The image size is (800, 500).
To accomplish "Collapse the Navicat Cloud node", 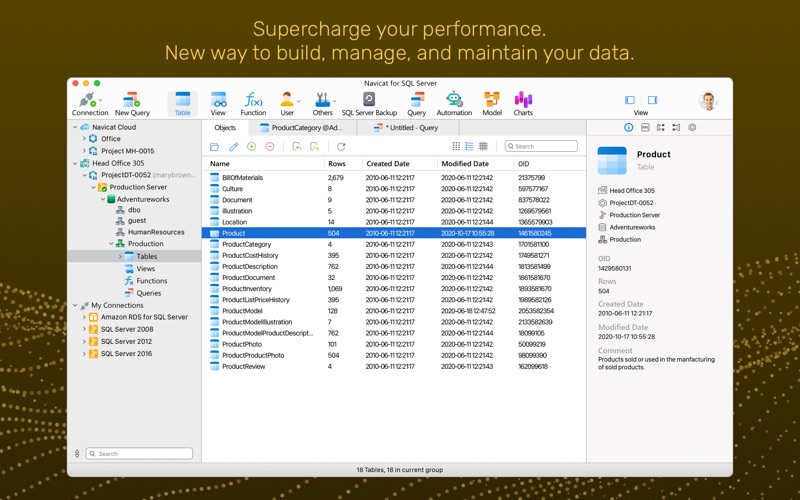I will [75, 127].
